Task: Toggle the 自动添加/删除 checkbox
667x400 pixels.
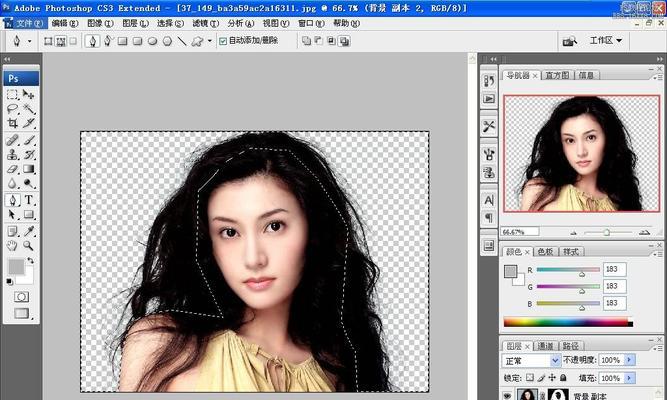Action: (x=223, y=41)
